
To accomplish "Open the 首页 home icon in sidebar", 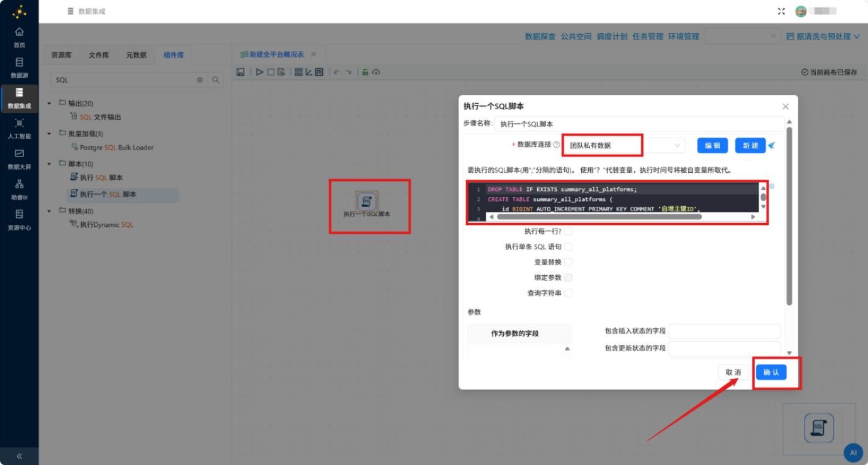I will (x=19, y=31).
